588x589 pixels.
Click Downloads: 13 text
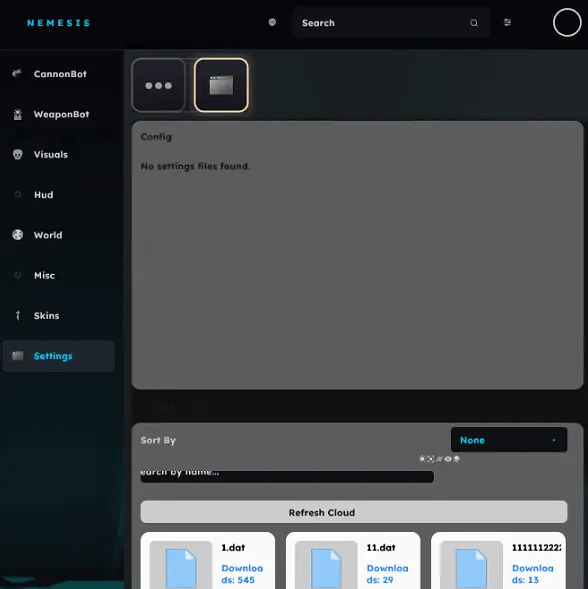[x=533, y=574]
